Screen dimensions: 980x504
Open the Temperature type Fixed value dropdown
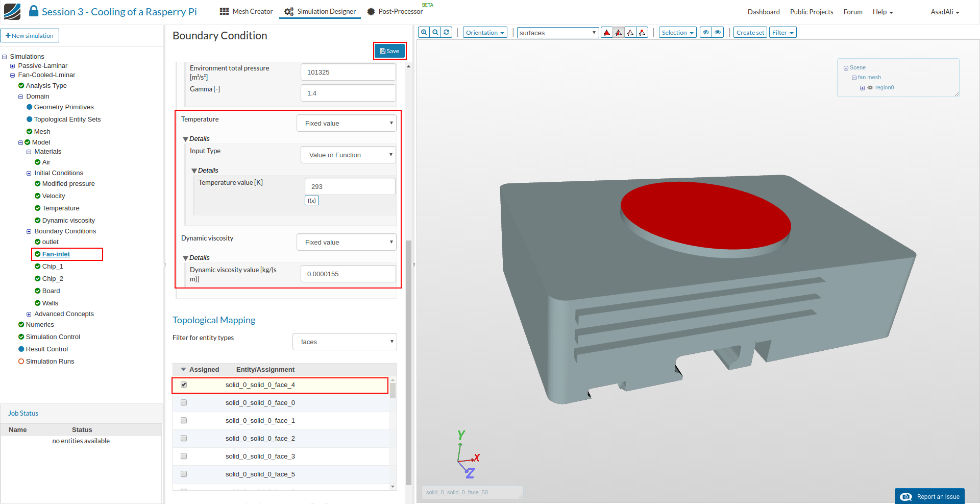347,123
